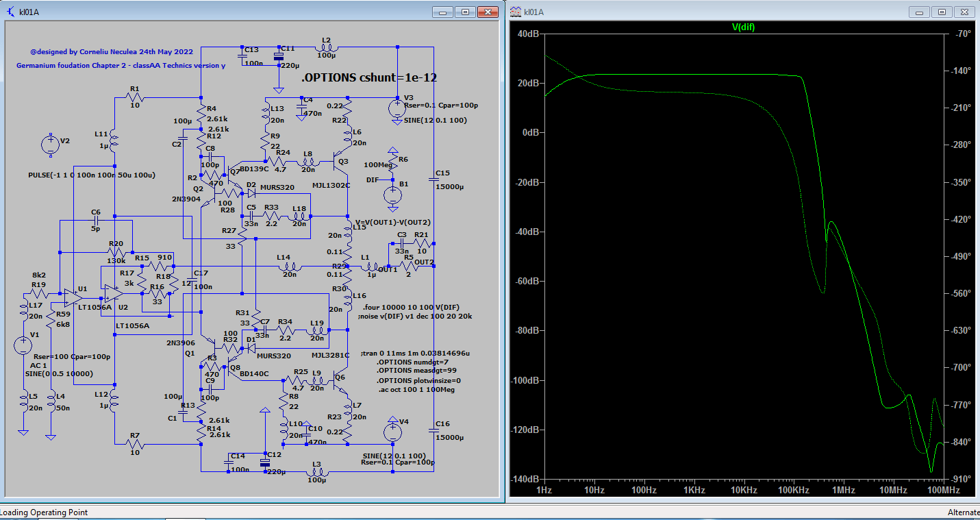Image resolution: width=980 pixels, height=520 pixels.
Task: Close the kl01A plot window
Action: coord(964,12)
